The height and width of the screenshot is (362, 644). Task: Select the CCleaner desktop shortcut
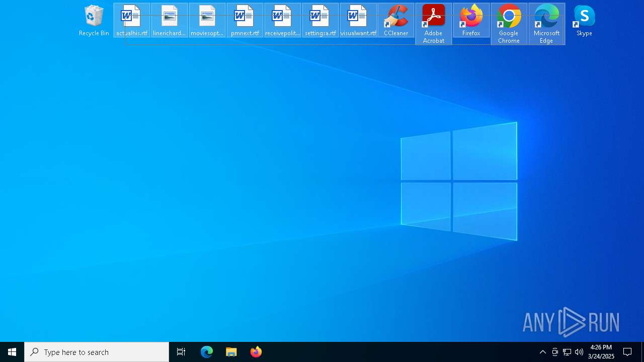pos(396,21)
